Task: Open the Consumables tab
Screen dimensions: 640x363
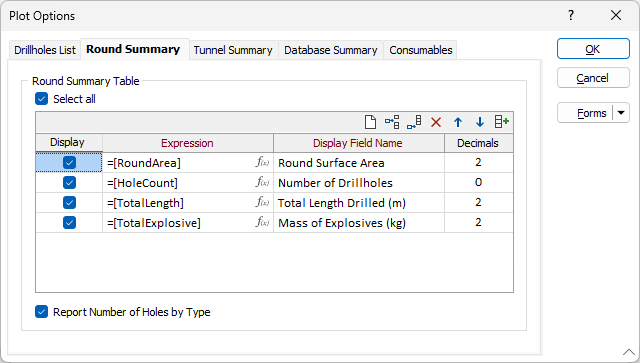Action: coord(421,50)
